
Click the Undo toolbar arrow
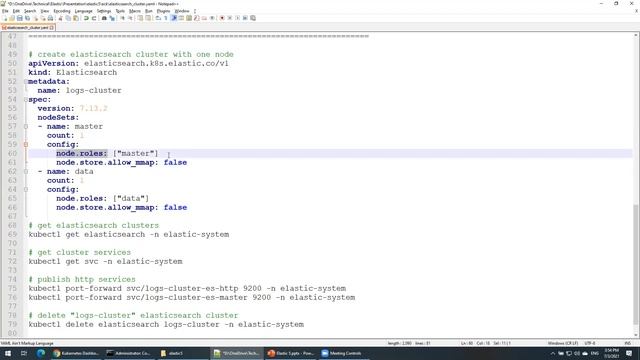pos(86,18)
